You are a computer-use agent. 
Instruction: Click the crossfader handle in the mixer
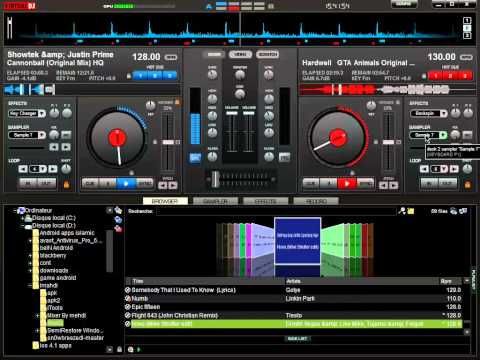[216, 179]
